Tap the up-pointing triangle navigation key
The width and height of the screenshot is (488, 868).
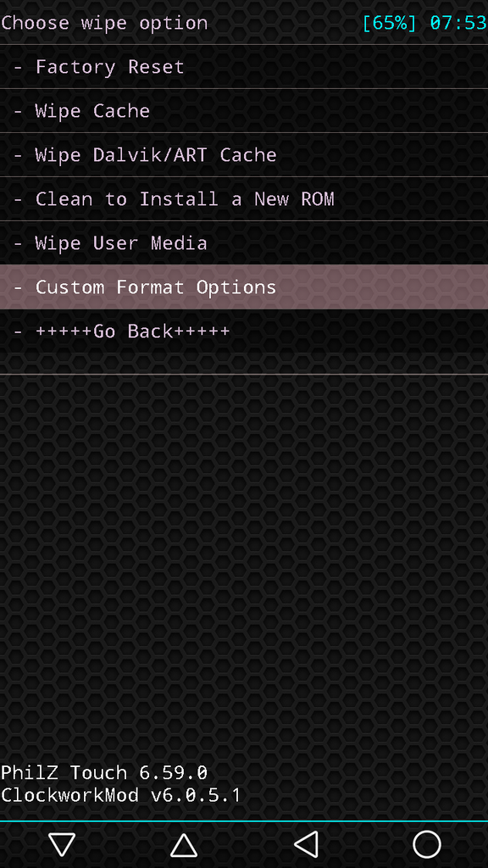[x=183, y=845]
